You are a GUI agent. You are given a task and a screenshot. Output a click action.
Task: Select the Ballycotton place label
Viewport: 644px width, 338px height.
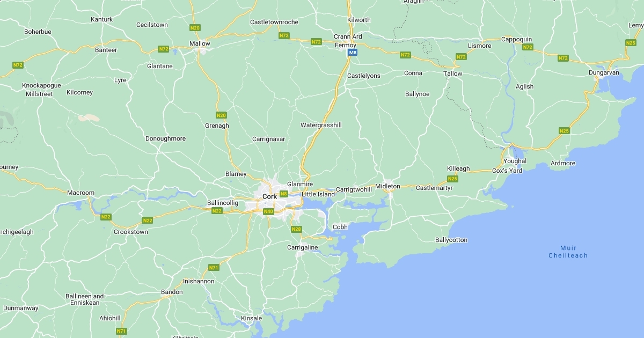[451, 240]
